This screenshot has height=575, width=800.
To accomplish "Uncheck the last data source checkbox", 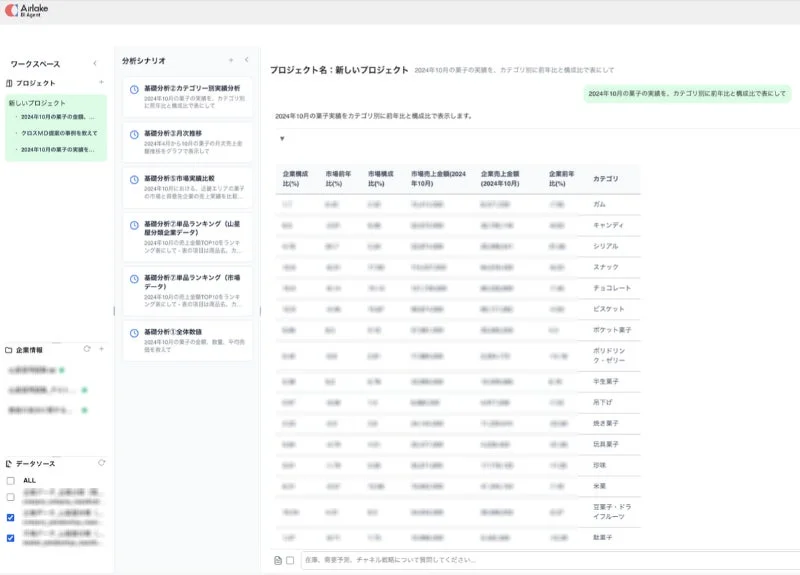I will [11, 538].
